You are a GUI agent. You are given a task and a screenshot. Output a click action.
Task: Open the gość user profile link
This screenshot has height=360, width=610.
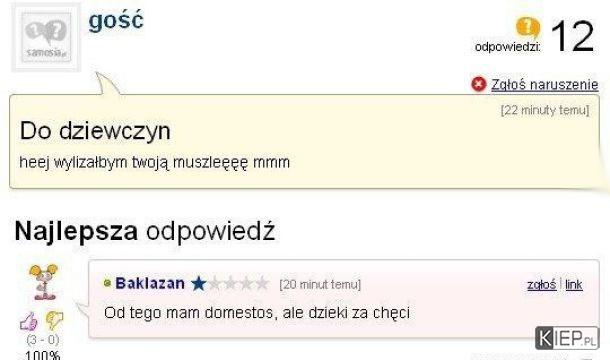pos(116,21)
